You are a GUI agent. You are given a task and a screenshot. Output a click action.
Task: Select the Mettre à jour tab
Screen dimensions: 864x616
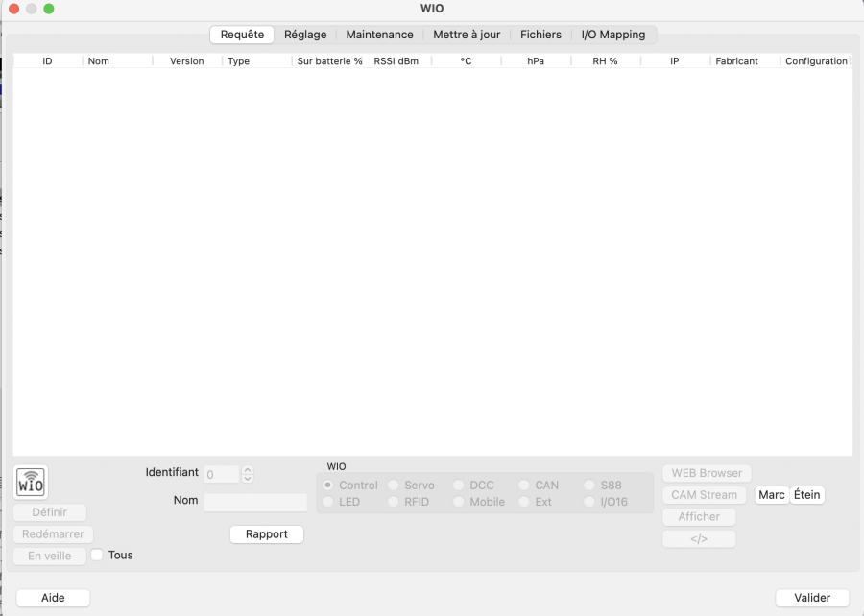pos(467,35)
